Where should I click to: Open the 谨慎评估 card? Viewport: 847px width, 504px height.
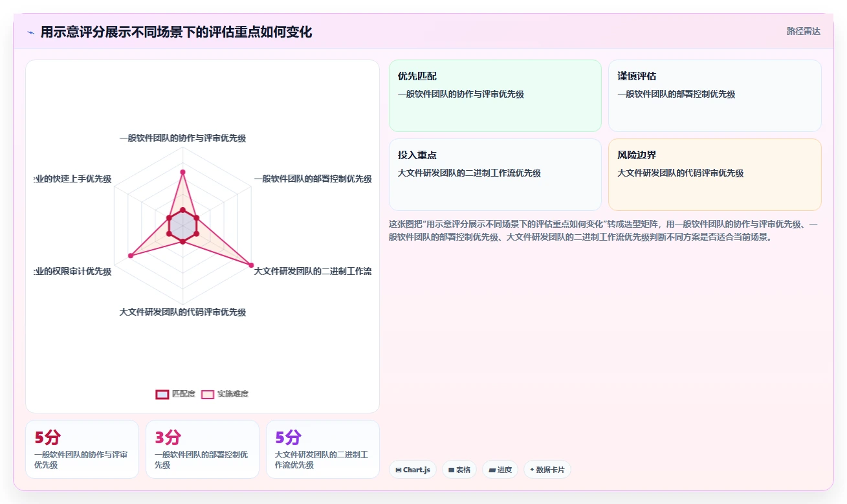[715, 96]
